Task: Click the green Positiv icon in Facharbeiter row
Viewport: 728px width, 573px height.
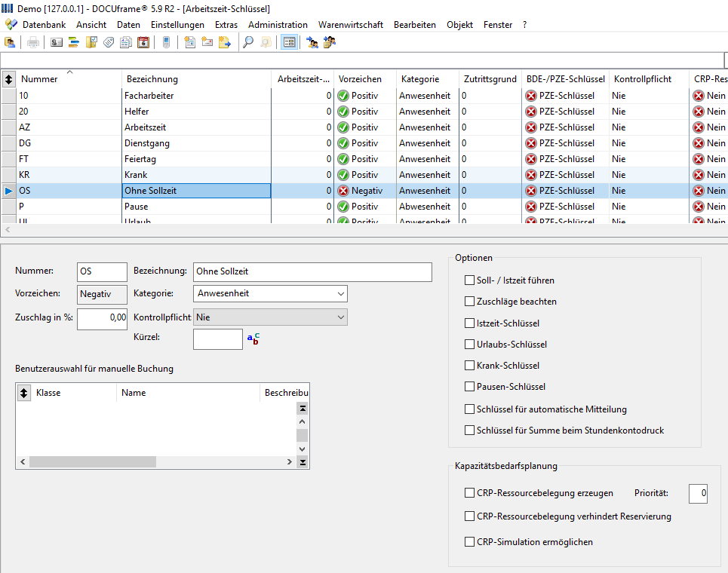Action: point(343,96)
